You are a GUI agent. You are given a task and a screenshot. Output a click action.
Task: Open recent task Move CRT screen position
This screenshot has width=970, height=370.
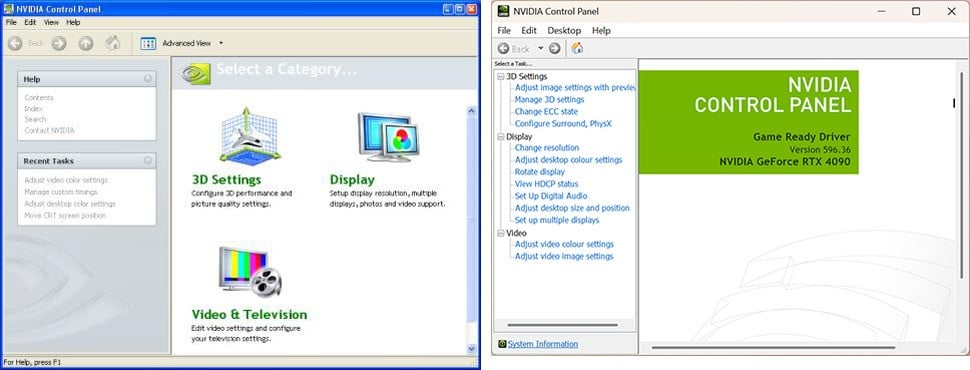tap(65, 215)
